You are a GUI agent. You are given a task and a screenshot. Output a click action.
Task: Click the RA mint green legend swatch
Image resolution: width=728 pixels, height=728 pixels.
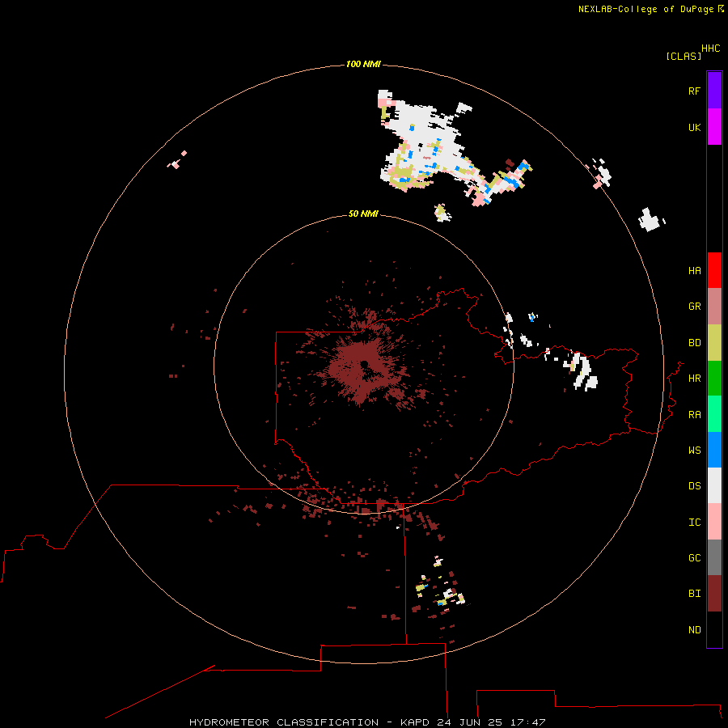click(x=714, y=414)
